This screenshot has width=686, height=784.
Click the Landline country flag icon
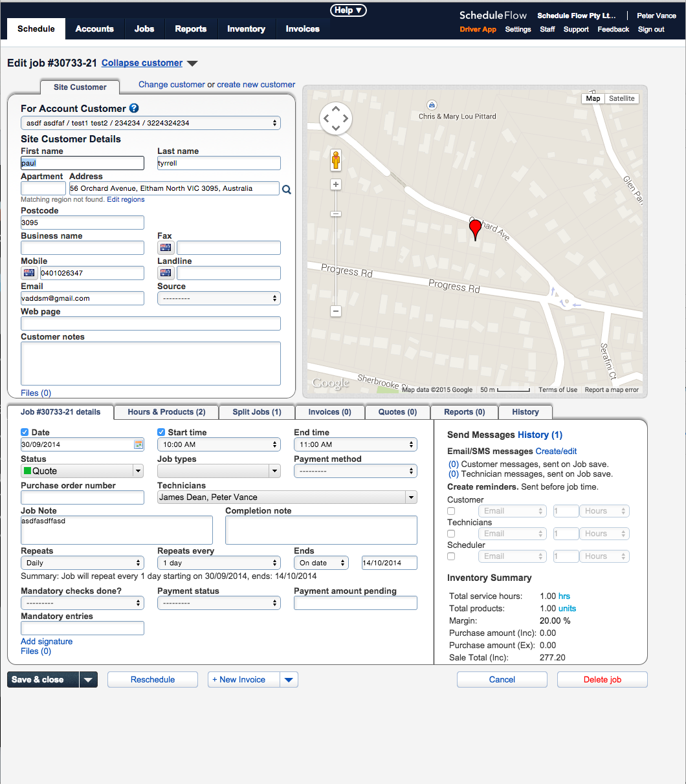166,273
